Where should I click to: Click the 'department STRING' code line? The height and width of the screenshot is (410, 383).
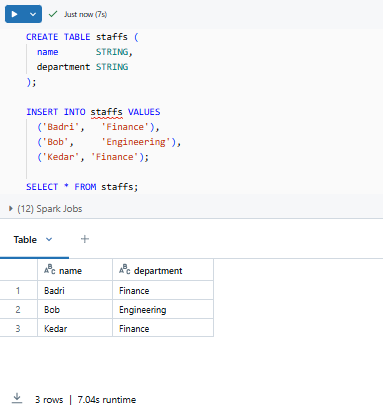click(x=82, y=67)
